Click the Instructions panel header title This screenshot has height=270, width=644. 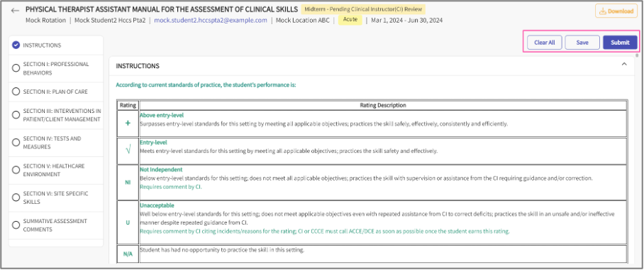coord(138,66)
